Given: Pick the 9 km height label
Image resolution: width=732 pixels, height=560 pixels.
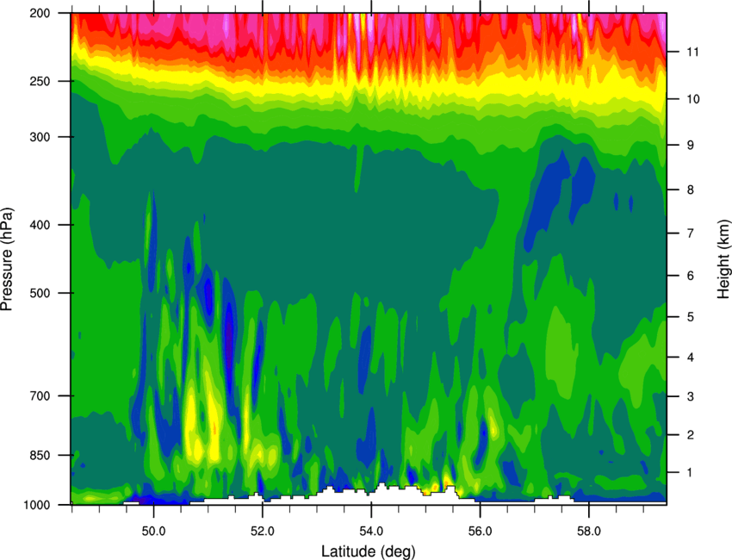Looking at the screenshot, I should pos(690,146).
